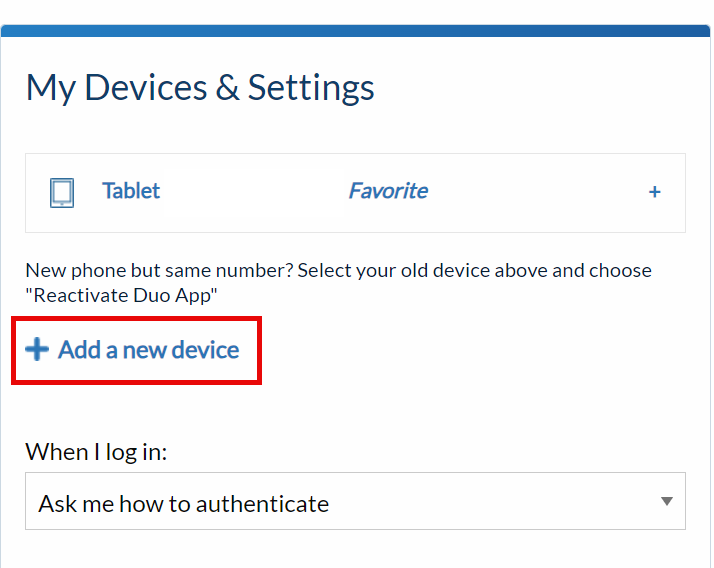The height and width of the screenshot is (568, 714).
Task: Click the plus icon beside Add a new device
Action: click(37, 350)
